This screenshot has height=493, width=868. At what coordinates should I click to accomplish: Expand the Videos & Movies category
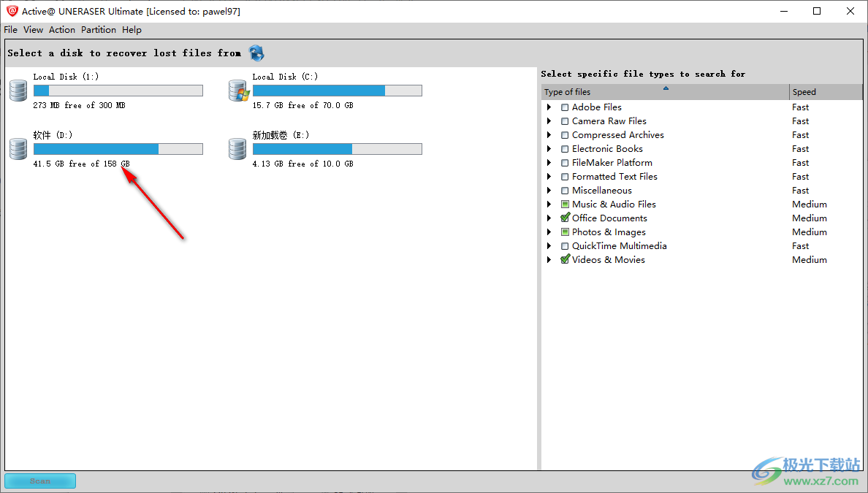[x=549, y=259]
